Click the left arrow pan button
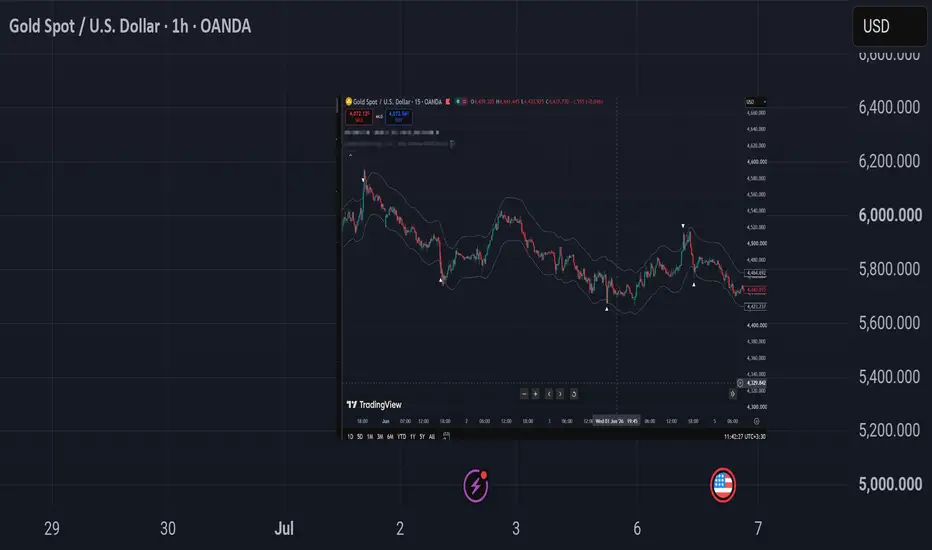 (549, 394)
